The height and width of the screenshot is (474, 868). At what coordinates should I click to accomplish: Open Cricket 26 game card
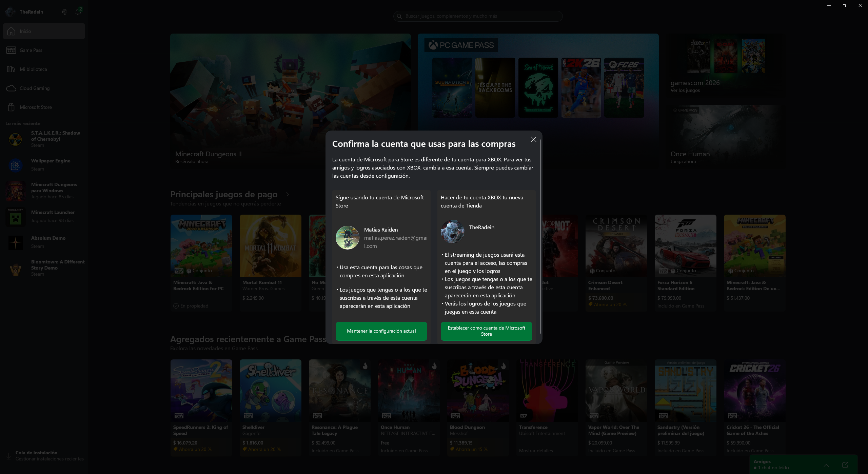tap(754, 408)
